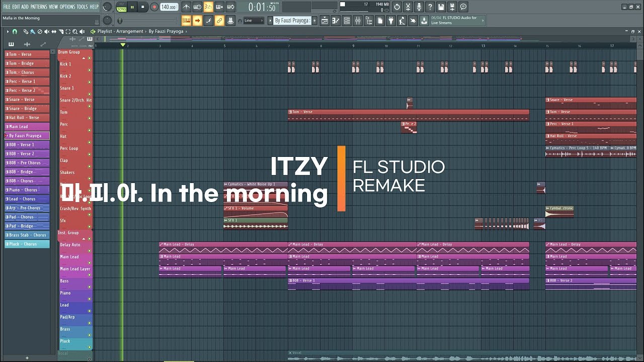Adjust the master volume knob
644x362 pixels.
(107, 7)
